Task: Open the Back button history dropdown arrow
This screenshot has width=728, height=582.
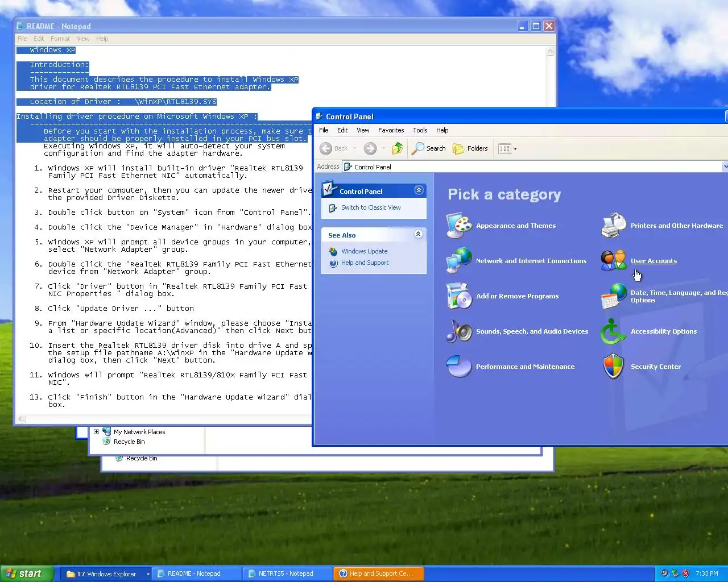Action: click(355, 149)
